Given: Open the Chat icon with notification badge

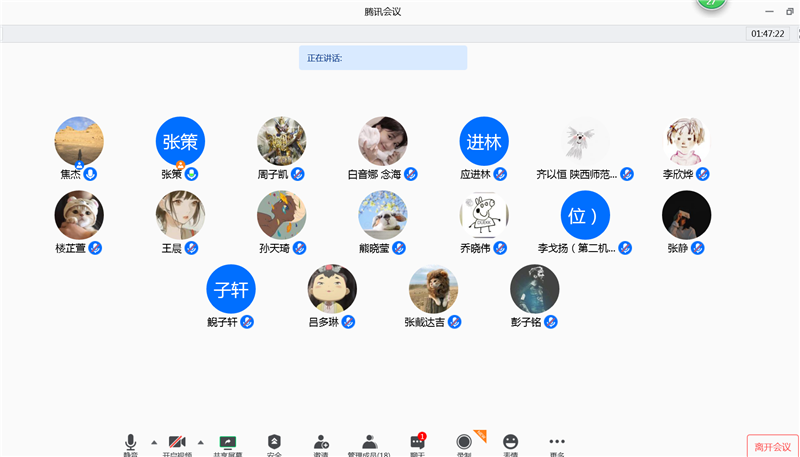Looking at the screenshot, I should point(417,442).
